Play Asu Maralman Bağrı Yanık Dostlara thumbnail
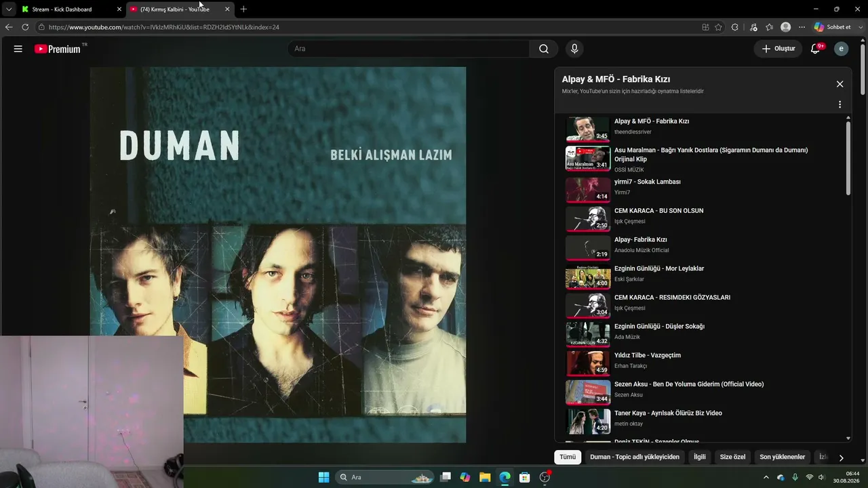 coord(588,158)
